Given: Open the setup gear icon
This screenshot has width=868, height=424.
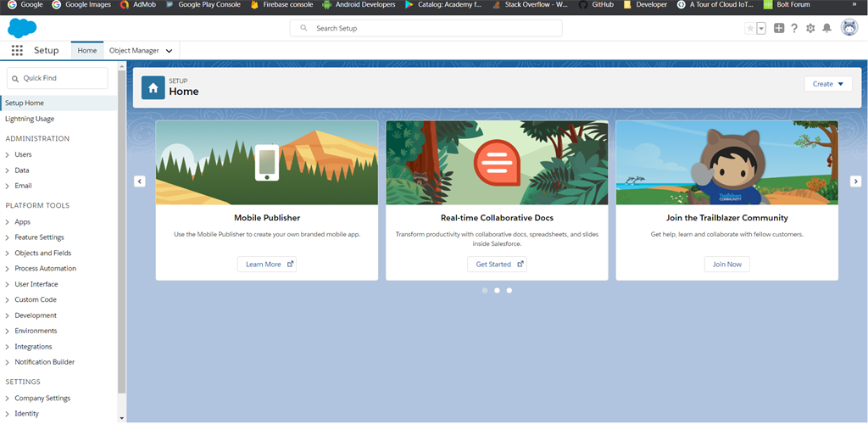Looking at the screenshot, I should tap(810, 28).
